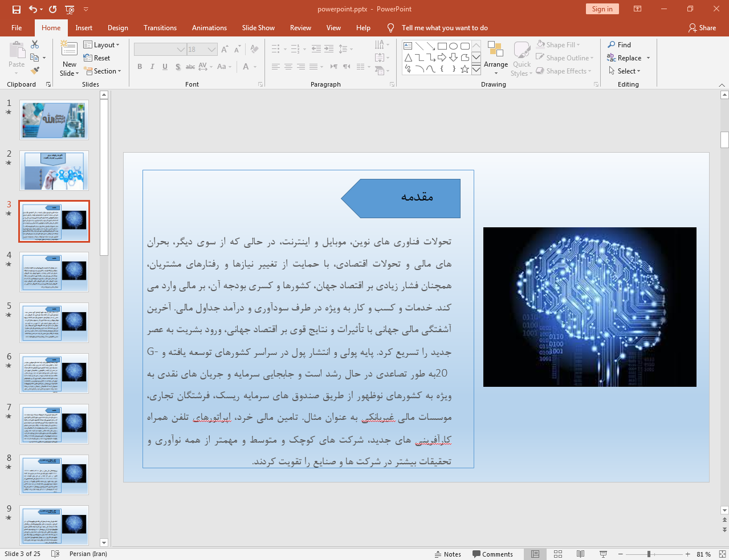Save the presentation with the floppy icon

pos(16,9)
